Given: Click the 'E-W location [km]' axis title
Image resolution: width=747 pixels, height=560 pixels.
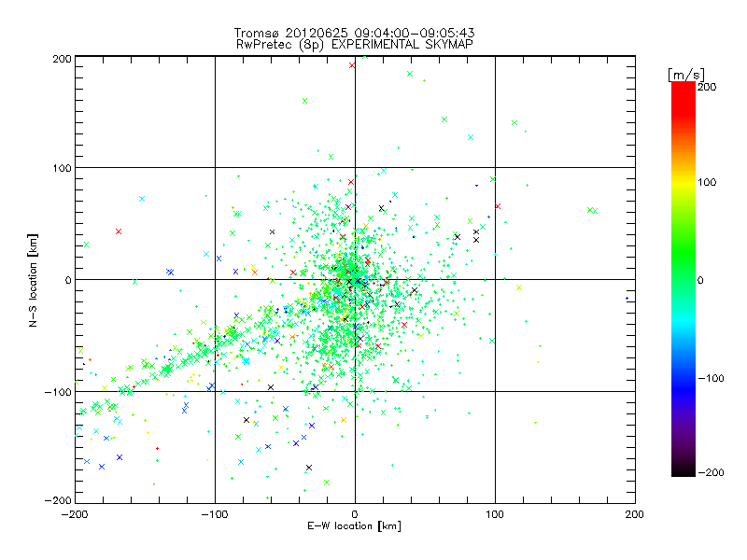Looking at the screenshot, I should pos(354,526).
